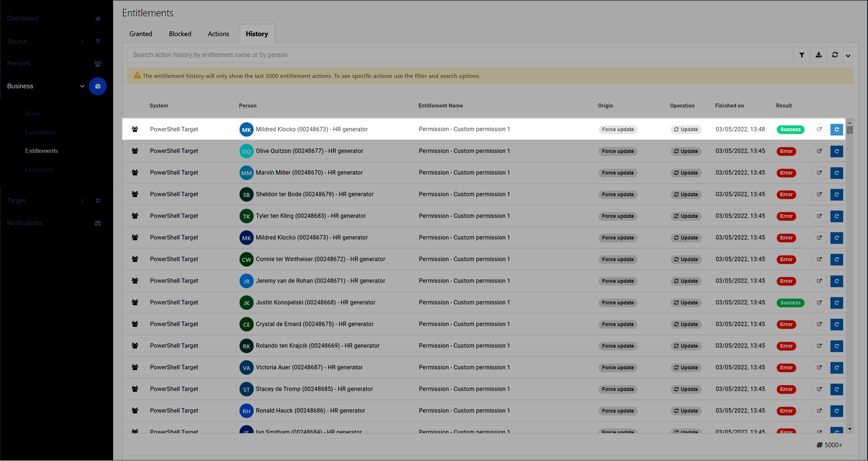This screenshot has width=868, height=461.
Task: Open details link for Tyler ten Kling row
Action: pos(819,216)
